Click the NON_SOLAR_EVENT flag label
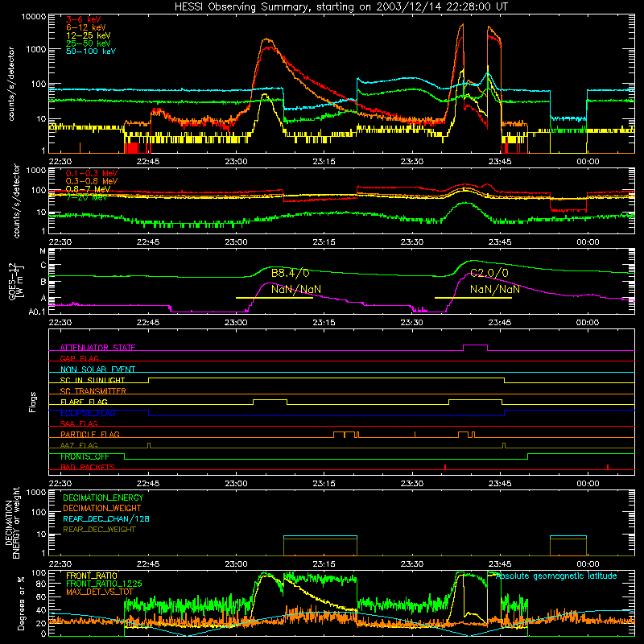This screenshot has width=644, height=644. pos(97,369)
